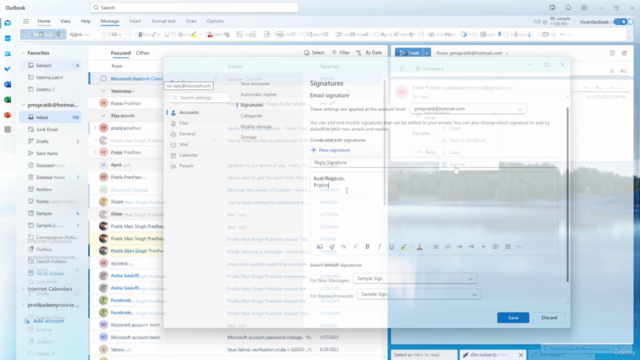
Task: Collapse the Yesterday message group
Action: 104,91
